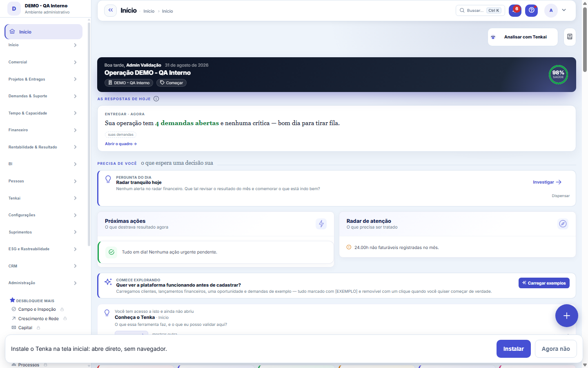
Task: Expand the Pessoas section
Action: [x=42, y=181]
